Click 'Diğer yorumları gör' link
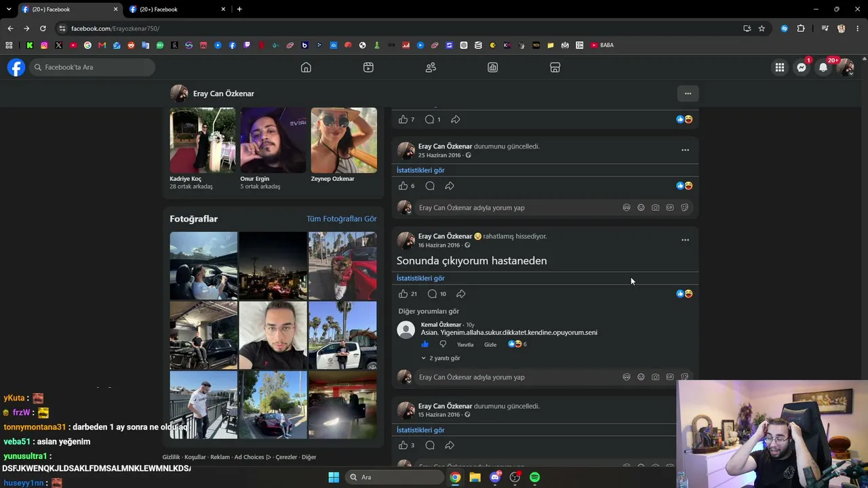The width and height of the screenshot is (868, 488). click(429, 311)
